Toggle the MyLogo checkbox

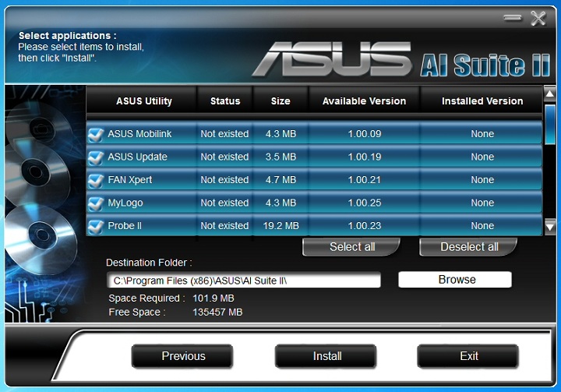pos(96,203)
